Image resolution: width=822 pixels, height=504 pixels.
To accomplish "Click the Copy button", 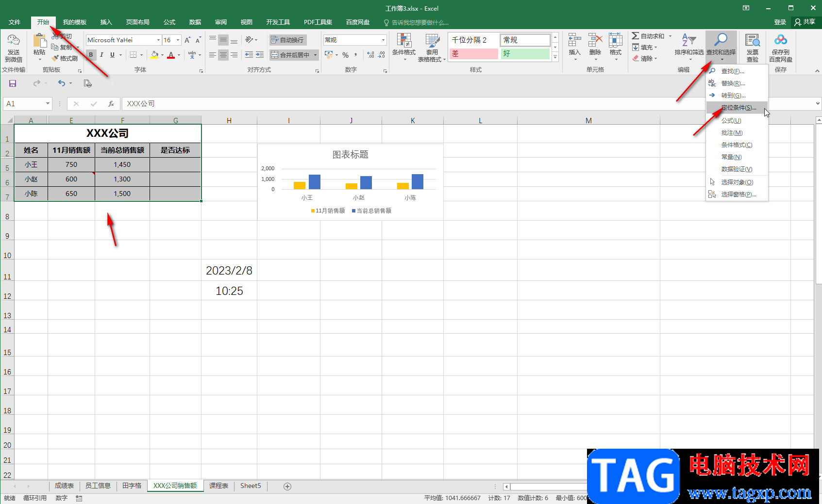I will coord(62,47).
